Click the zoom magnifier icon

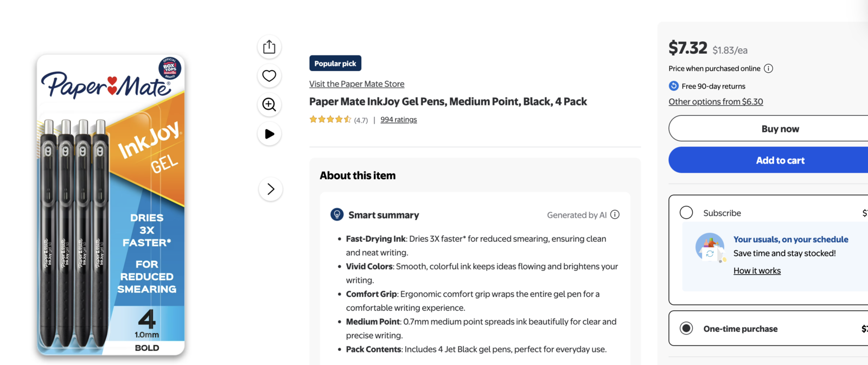(269, 104)
